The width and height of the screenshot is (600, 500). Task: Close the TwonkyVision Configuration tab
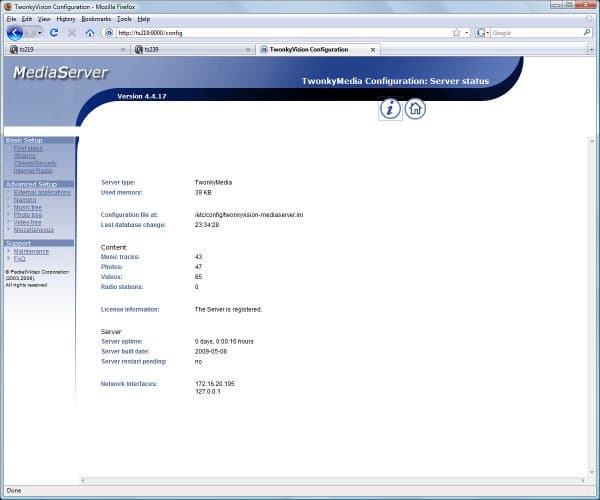[x=373, y=50]
